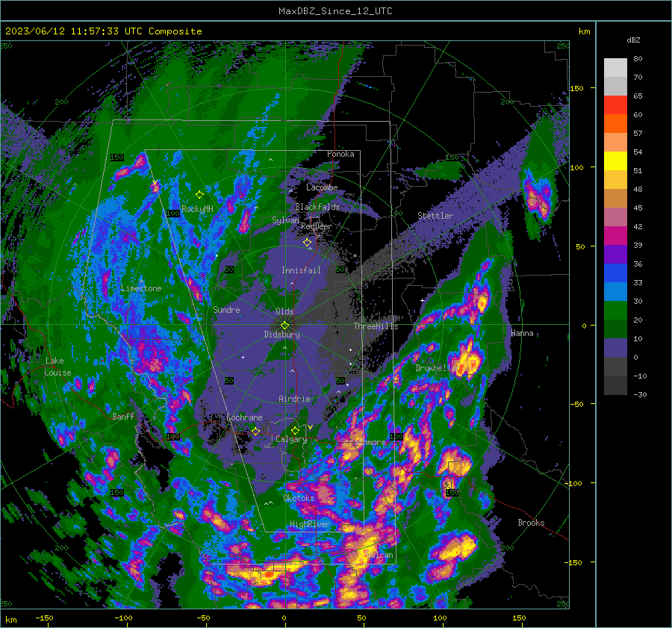672x628 pixels.
Task: Click the Olds town label
Action: [x=284, y=311]
